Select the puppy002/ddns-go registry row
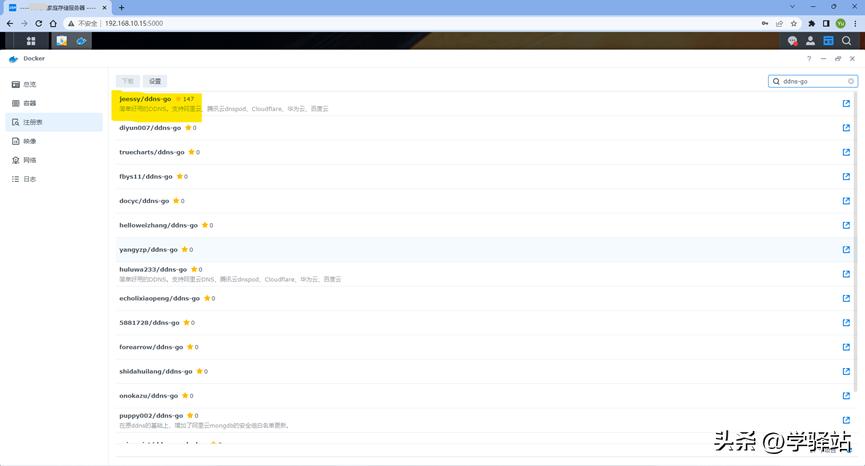Image resolution: width=865 pixels, height=466 pixels. [x=485, y=420]
